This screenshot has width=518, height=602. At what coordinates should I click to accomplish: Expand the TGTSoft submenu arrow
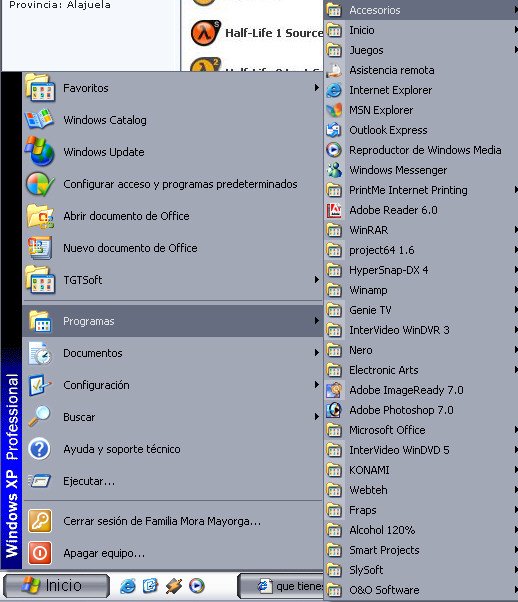[316, 280]
